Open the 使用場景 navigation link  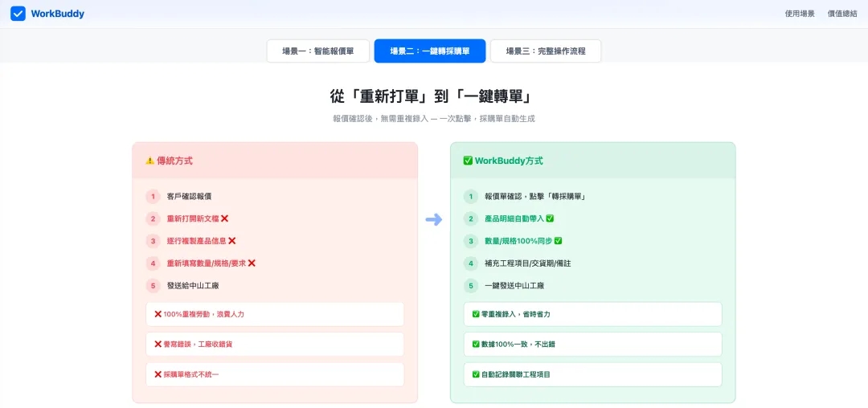(x=800, y=14)
